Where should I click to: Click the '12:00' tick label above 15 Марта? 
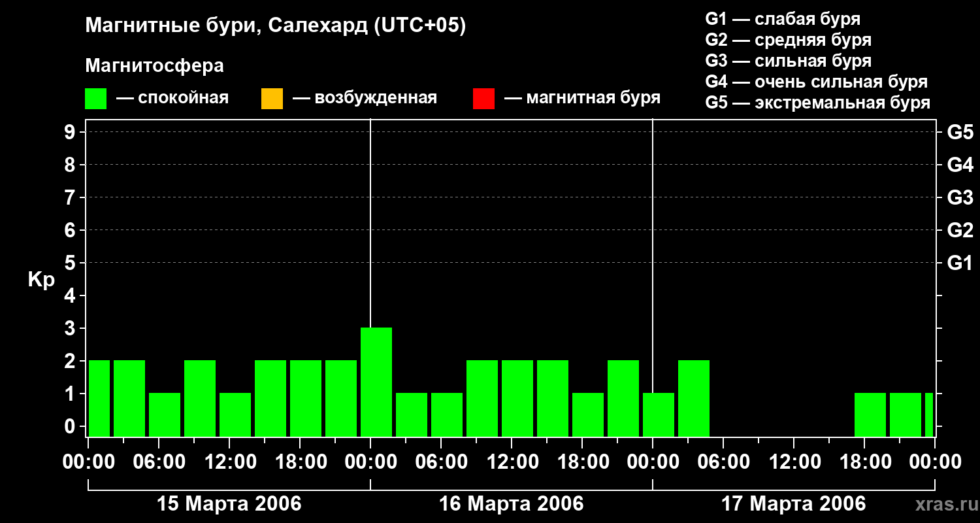pyautogui.click(x=229, y=462)
